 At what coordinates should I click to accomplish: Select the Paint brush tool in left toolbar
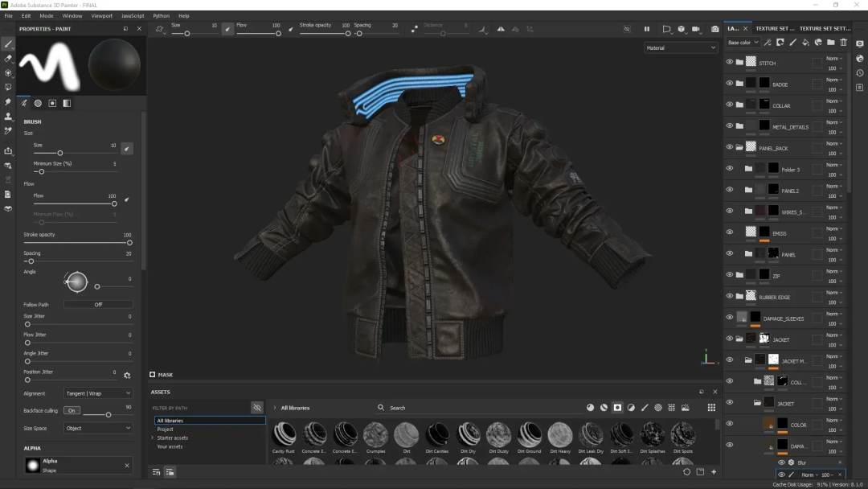pos(8,43)
